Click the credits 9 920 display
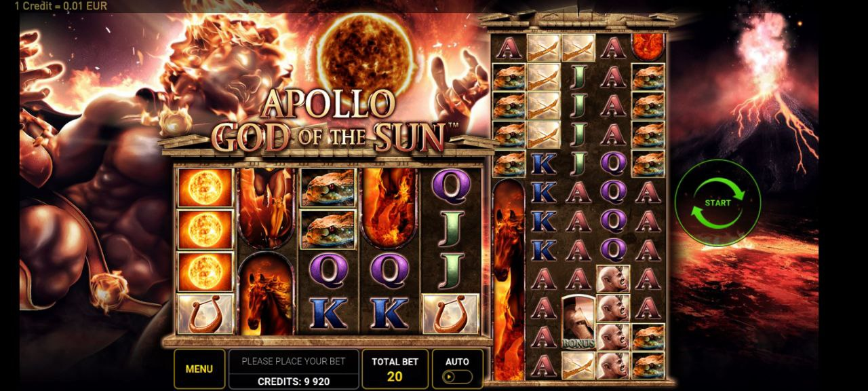 pos(294,381)
